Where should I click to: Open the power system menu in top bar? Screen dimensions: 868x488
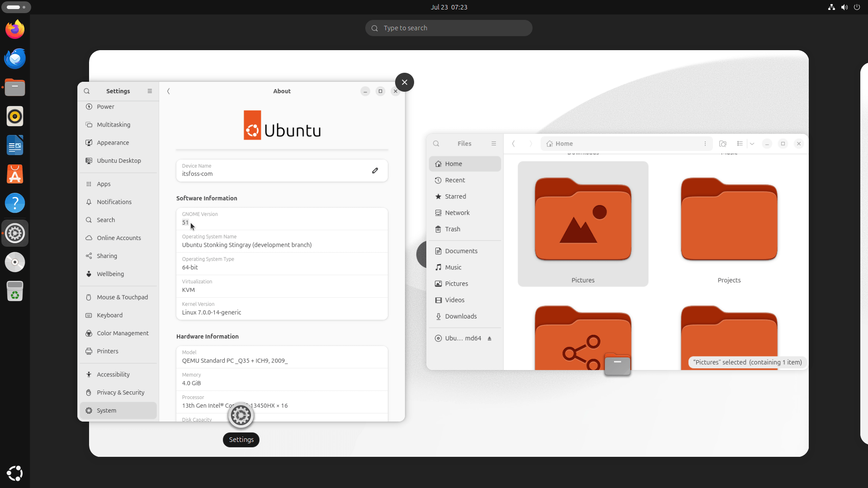pyautogui.click(x=857, y=7)
